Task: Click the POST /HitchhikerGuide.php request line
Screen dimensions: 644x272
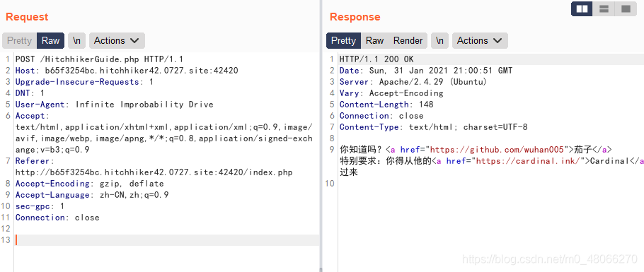Action: (99, 59)
